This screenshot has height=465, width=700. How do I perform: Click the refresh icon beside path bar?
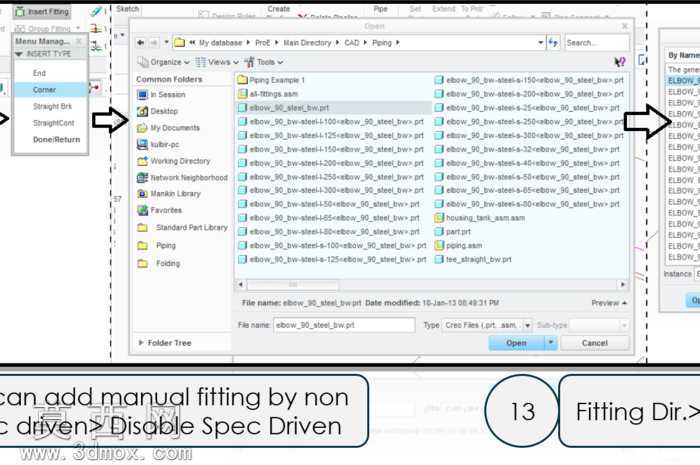coord(553,43)
